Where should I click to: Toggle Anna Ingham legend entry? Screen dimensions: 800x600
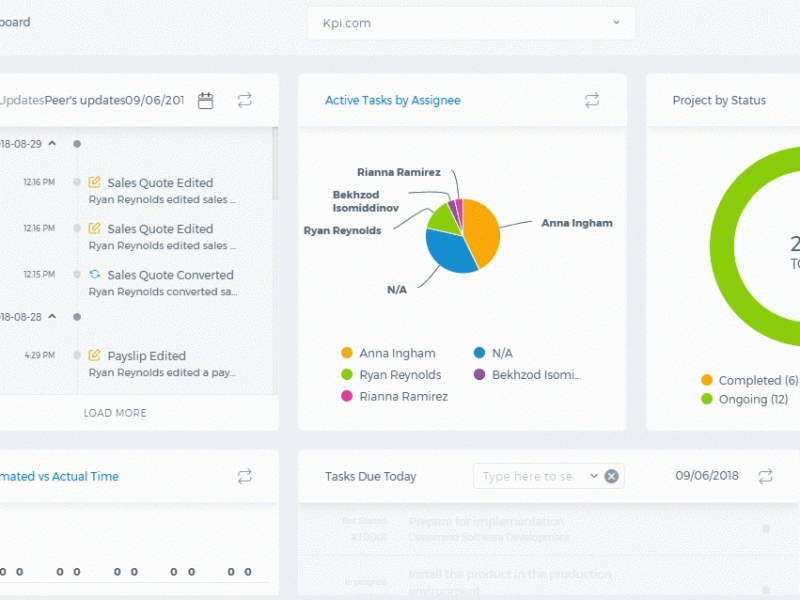[x=388, y=353]
